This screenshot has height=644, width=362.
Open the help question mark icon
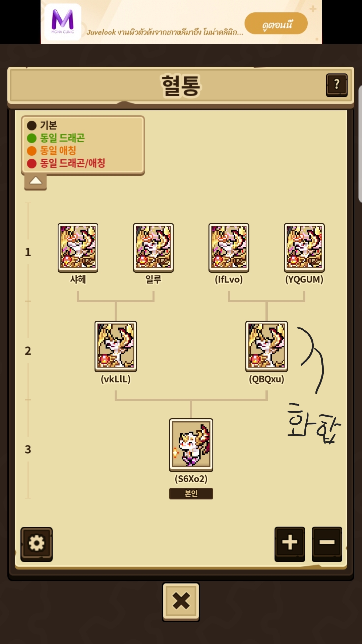(x=337, y=85)
